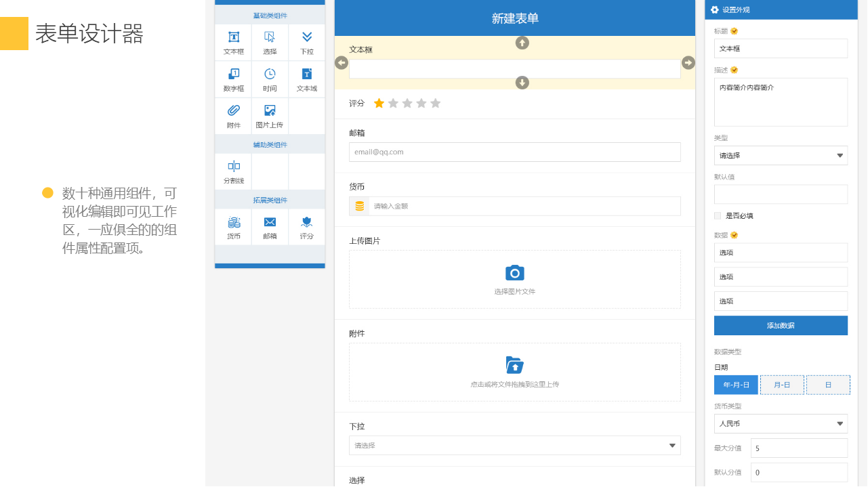
Task: Click the 最大分值 input field
Action: click(800, 448)
